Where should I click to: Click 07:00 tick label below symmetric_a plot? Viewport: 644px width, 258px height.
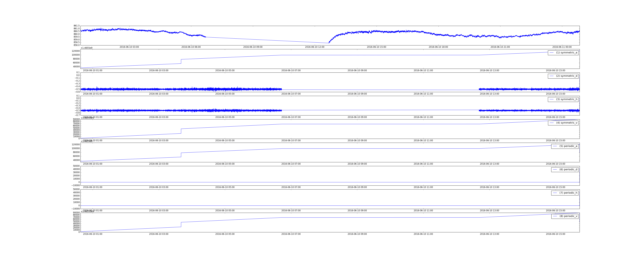coord(291,71)
